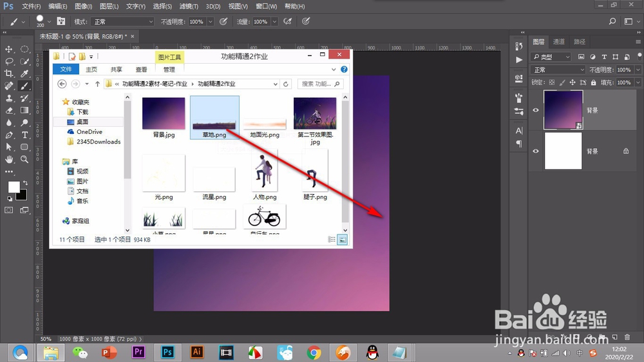Image resolution: width=644 pixels, height=362 pixels.
Task: Open the brush 模式 blend mode dropdown
Action: 122,22
